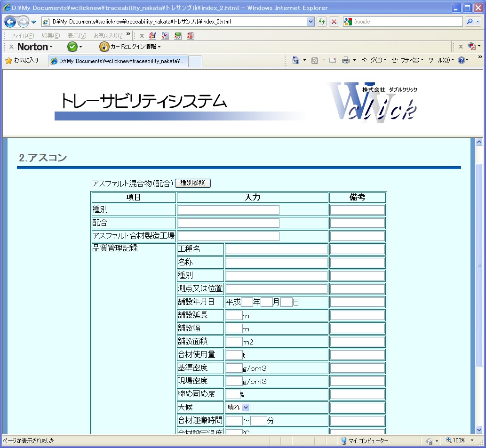The image size is (486, 448).
Task: Open the Print options dropdown arrow
Action: click(x=354, y=60)
